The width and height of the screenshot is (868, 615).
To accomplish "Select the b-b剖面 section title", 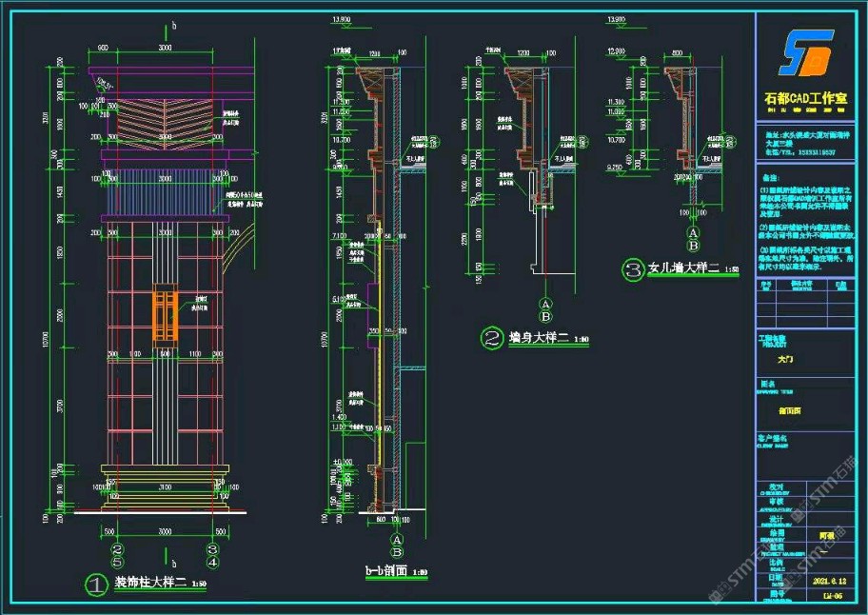I will pyautogui.click(x=387, y=571).
